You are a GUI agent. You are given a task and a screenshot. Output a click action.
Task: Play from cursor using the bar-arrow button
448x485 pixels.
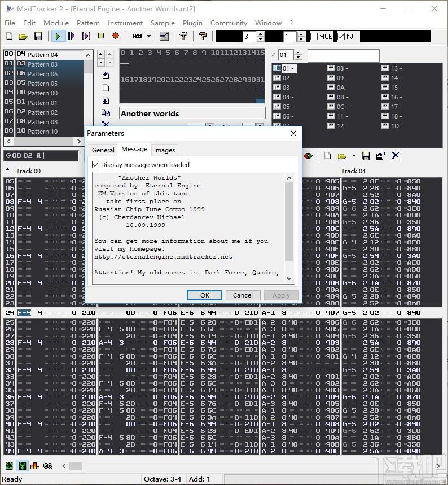[x=86, y=37]
